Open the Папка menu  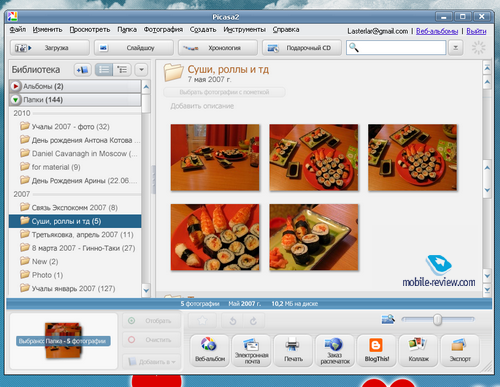tap(127, 30)
